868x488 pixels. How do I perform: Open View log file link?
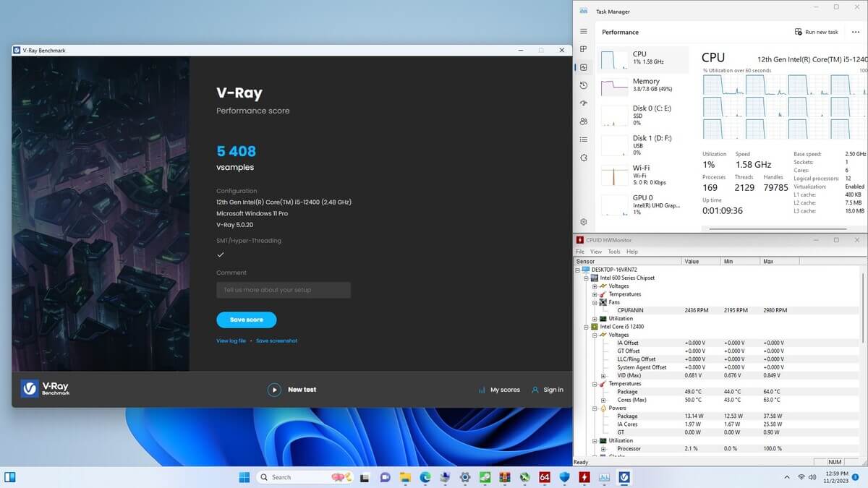click(231, 341)
